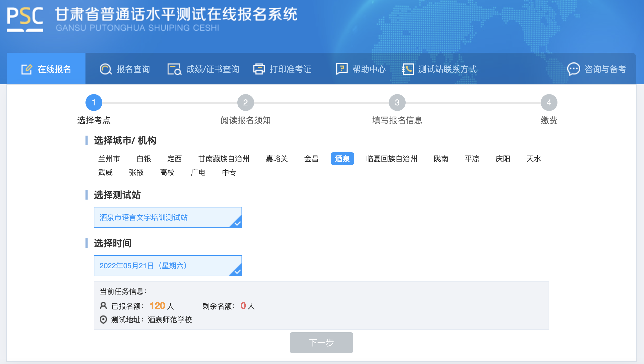Viewport: 644px width, 364px height.
Task: Click step 2 circle in progress bar
Action: coord(245,103)
